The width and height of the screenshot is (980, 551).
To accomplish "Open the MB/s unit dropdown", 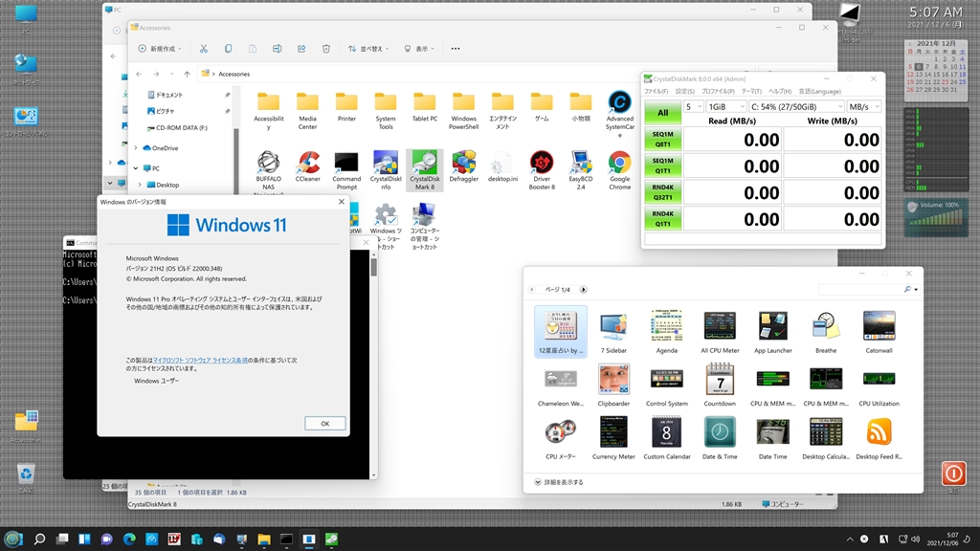I will (864, 107).
